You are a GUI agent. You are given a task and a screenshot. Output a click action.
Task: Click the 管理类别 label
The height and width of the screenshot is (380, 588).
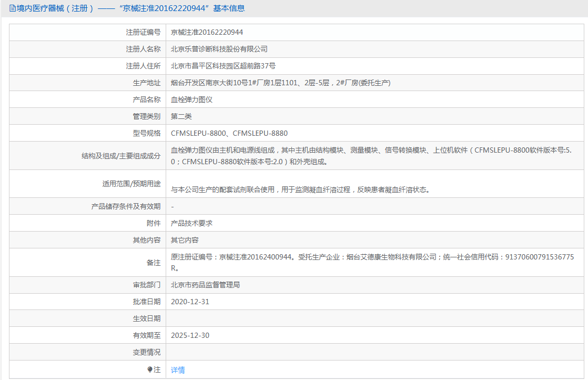click(x=147, y=117)
